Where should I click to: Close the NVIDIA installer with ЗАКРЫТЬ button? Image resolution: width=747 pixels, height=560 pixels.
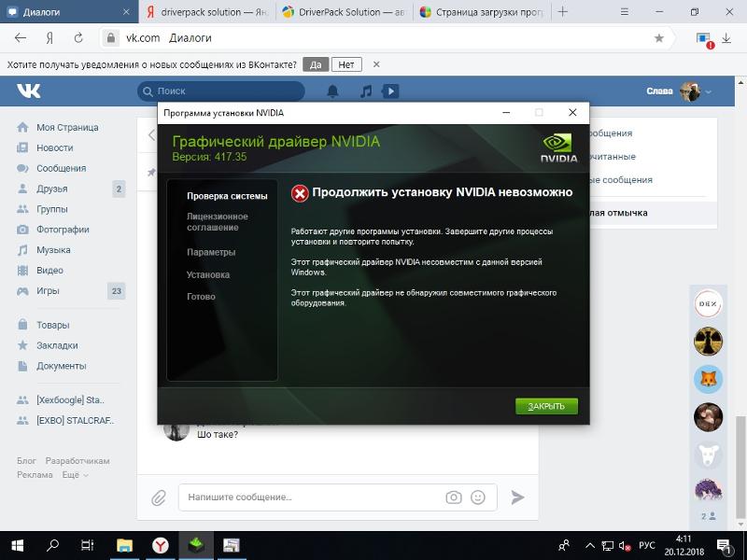click(546, 406)
